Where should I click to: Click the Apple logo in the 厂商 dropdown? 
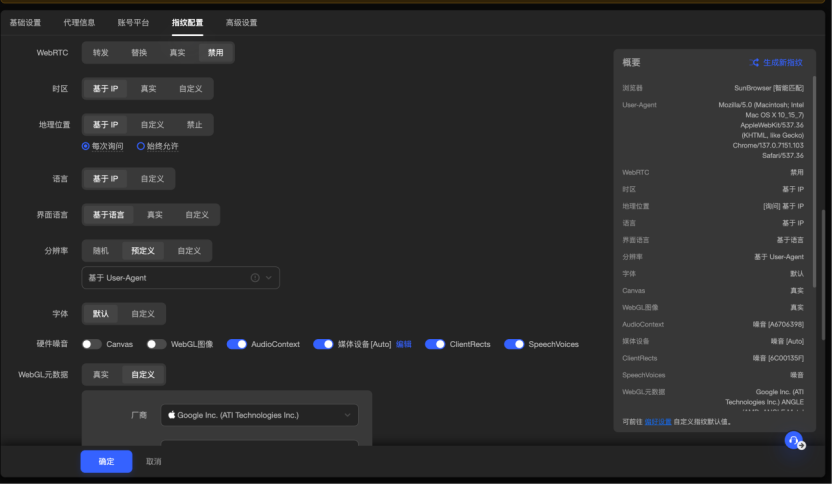172,414
